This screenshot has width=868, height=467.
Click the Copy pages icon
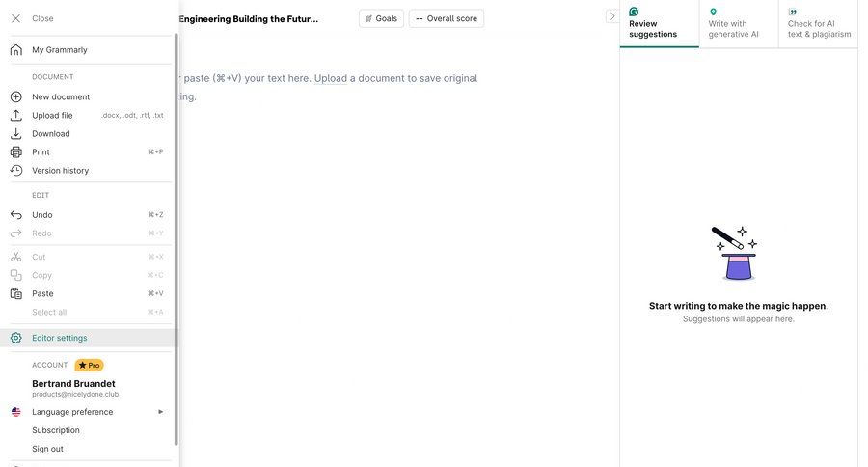tap(16, 275)
